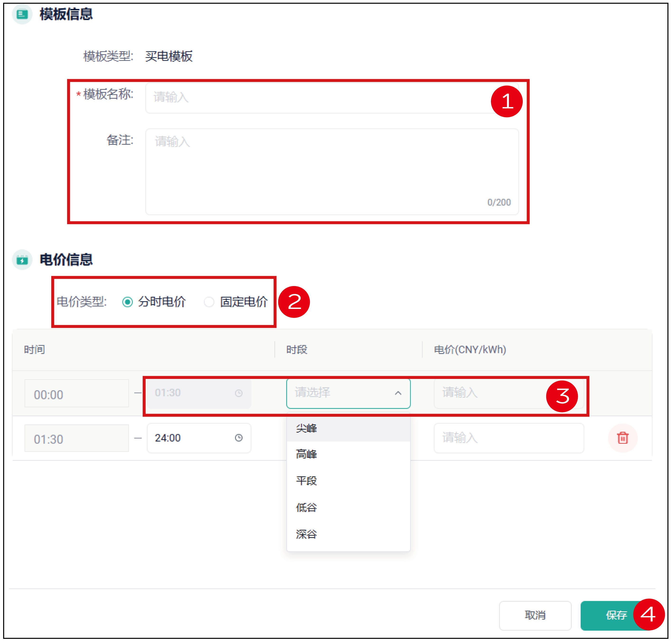The width and height of the screenshot is (672, 642).
Task: Click the 取消 cancel button
Action: [535, 616]
